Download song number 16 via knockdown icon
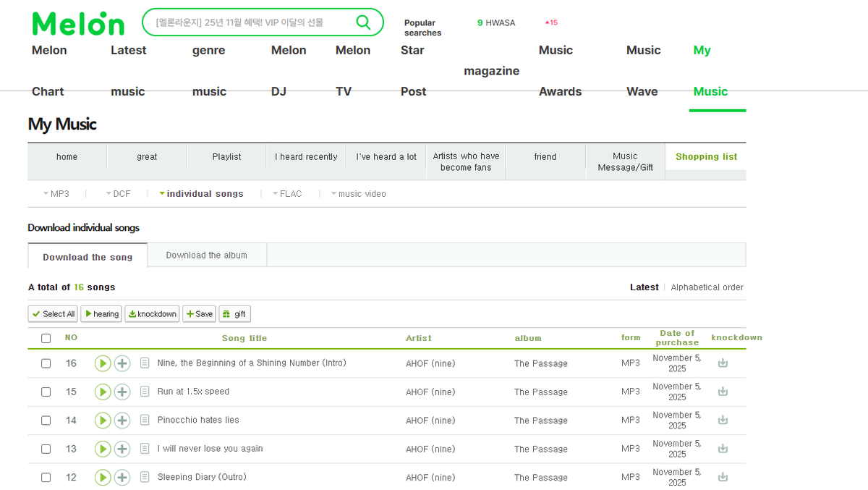This screenshot has width=868, height=490. point(723,363)
